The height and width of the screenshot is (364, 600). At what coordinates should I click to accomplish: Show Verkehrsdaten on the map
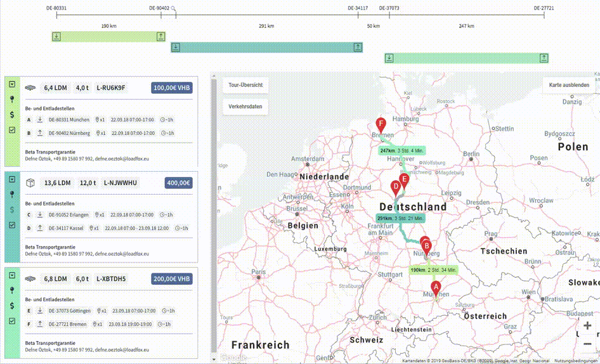(x=245, y=107)
